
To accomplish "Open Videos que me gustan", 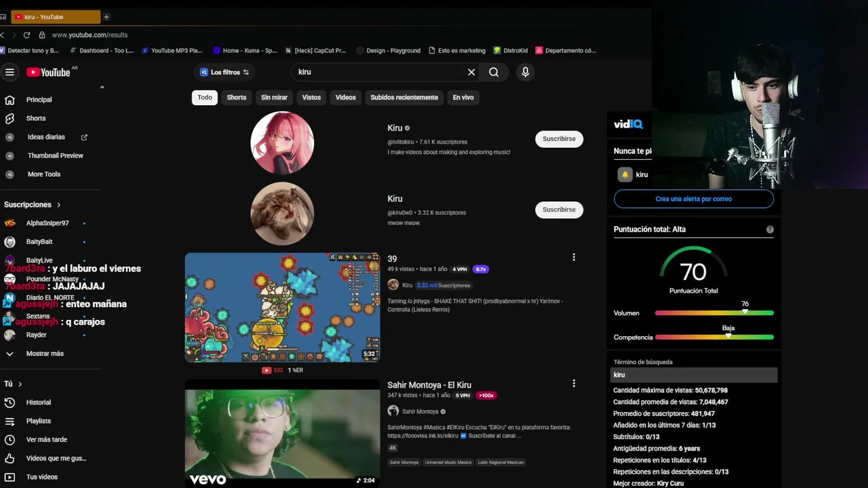I will click(56, 458).
